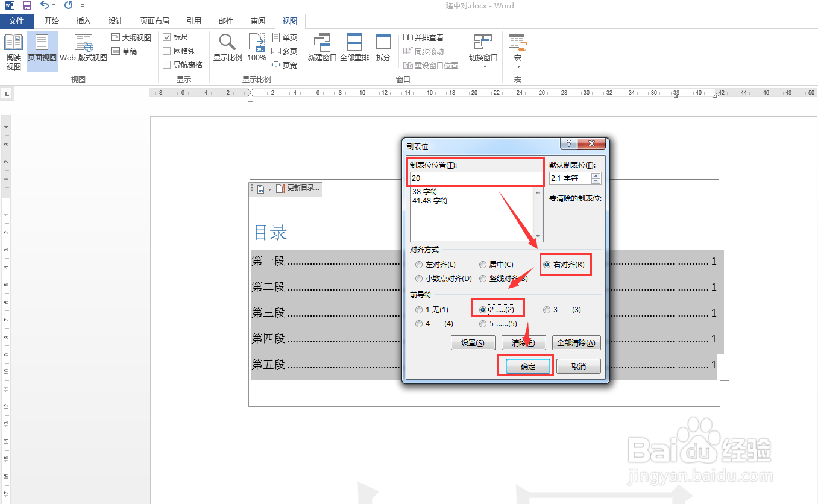Open the 文件 file menu

[16, 21]
